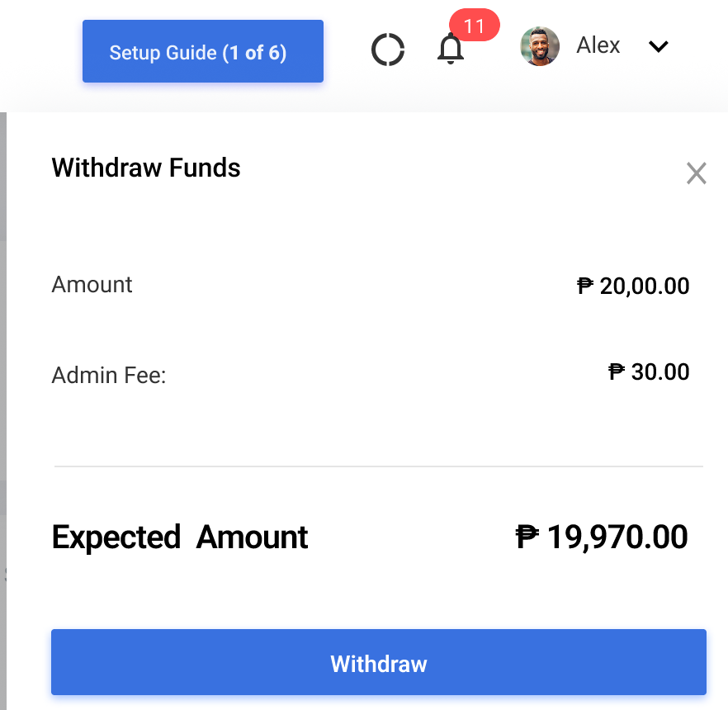The width and height of the screenshot is (728, 710).
Task: Click the divider above Expected Amount
Action: pyautogui.click(x=379, y=466)
